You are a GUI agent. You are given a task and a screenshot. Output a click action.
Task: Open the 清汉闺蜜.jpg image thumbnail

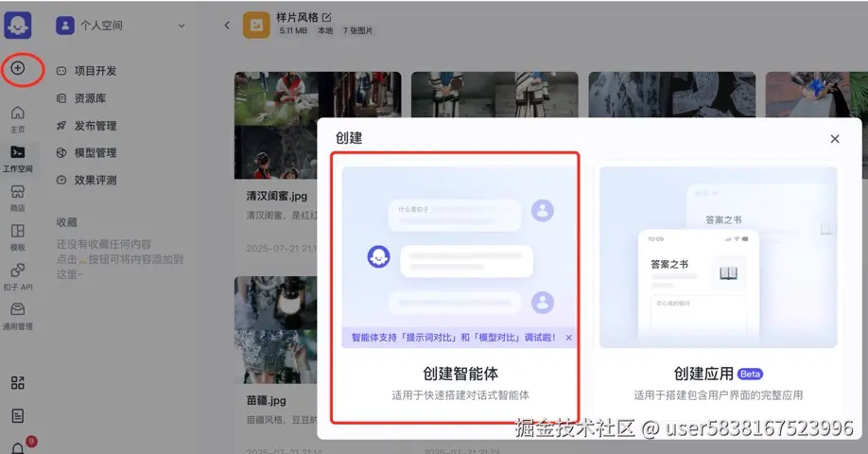[276, 125]
